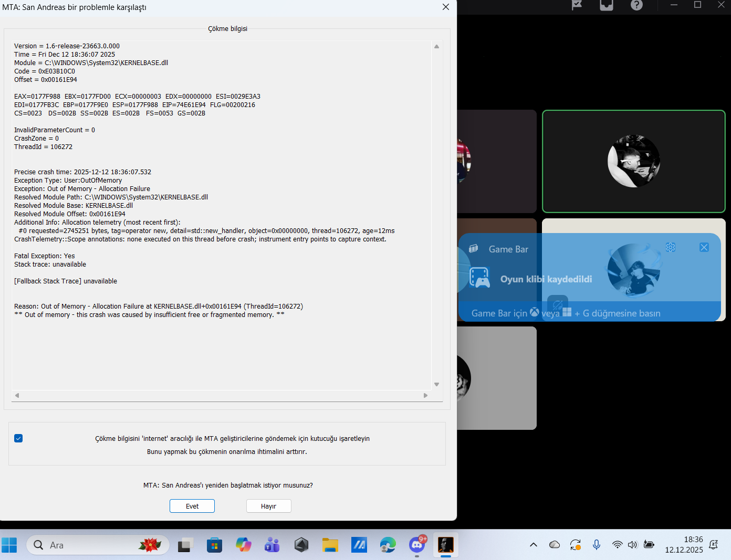Open the volume speaker tray icon
Viewport: 731px width, 560px height.
[633, 545]
